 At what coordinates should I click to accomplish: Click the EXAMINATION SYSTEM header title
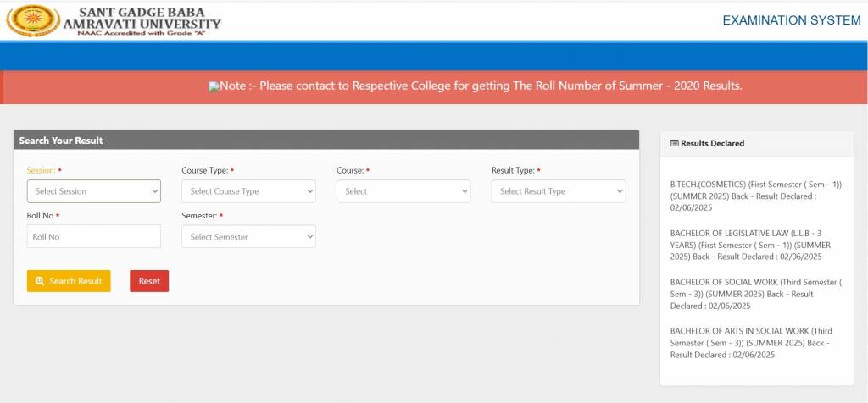click(x=791, y=20)
